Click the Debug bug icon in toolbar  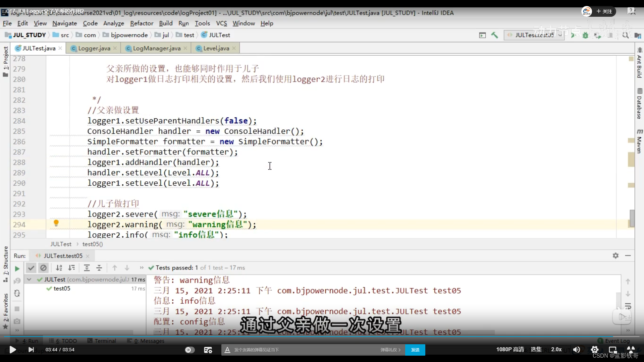coord(585,35)
